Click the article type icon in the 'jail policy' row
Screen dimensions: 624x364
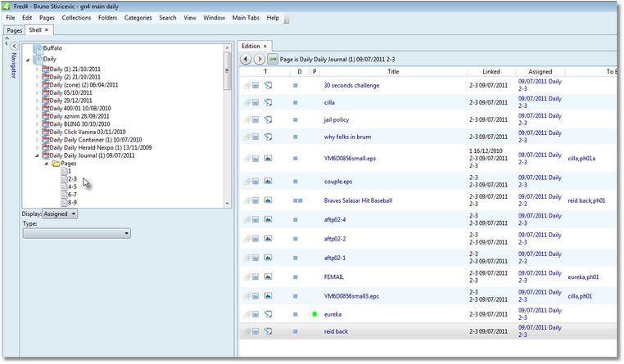coord(269,119)
